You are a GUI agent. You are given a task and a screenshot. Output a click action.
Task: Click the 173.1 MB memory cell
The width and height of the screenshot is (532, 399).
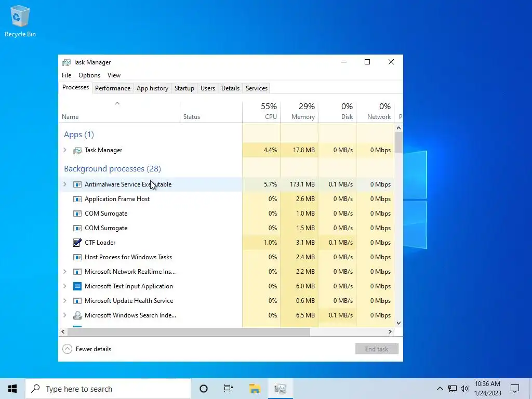pyautogui.click(x=299, y=184)
